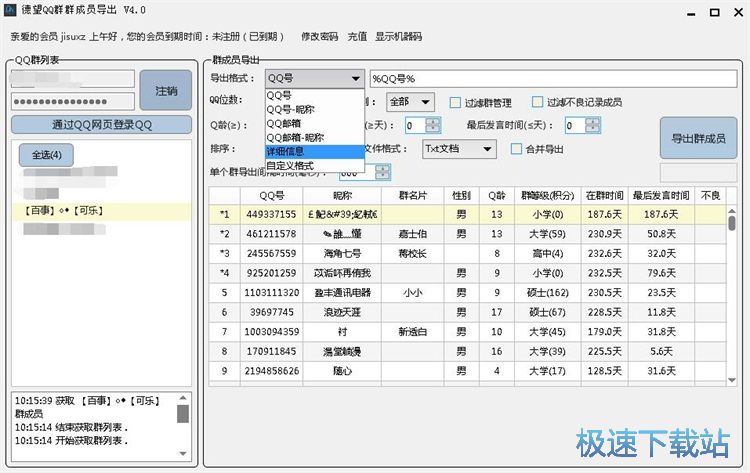This screenshot has height=473, width=750.
Task: Select all groups with 全选(4)
Action: 47,155
